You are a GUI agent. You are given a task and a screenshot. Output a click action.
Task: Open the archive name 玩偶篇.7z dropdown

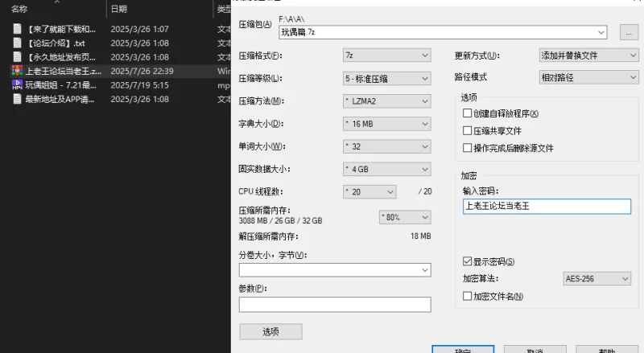click(601, 32)
